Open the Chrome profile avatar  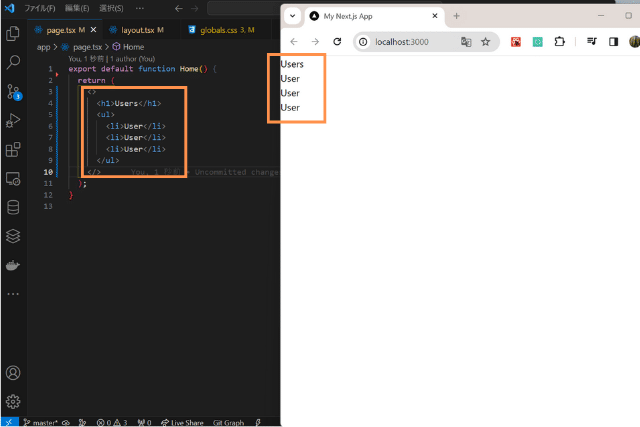coord(634,42)
